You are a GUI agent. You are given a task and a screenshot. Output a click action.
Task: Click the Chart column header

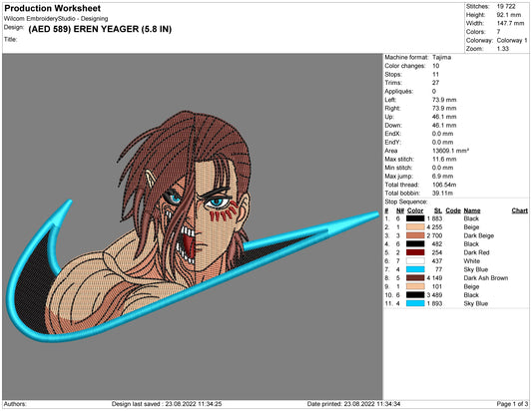pyautogui.click(x=519, y=210)
